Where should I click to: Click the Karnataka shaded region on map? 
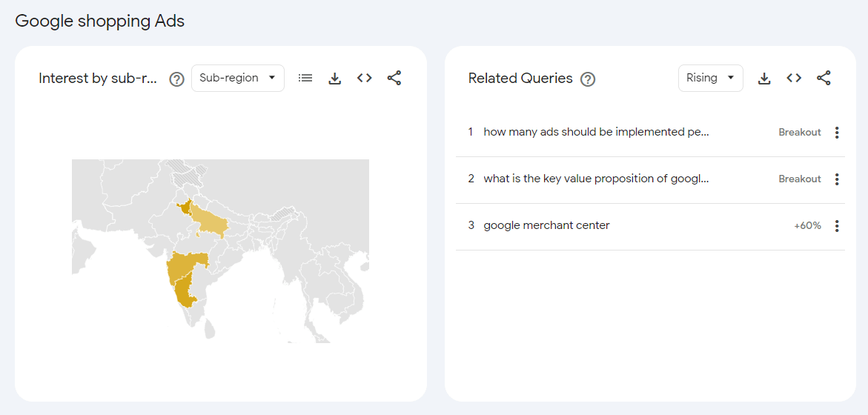point(185,293)
